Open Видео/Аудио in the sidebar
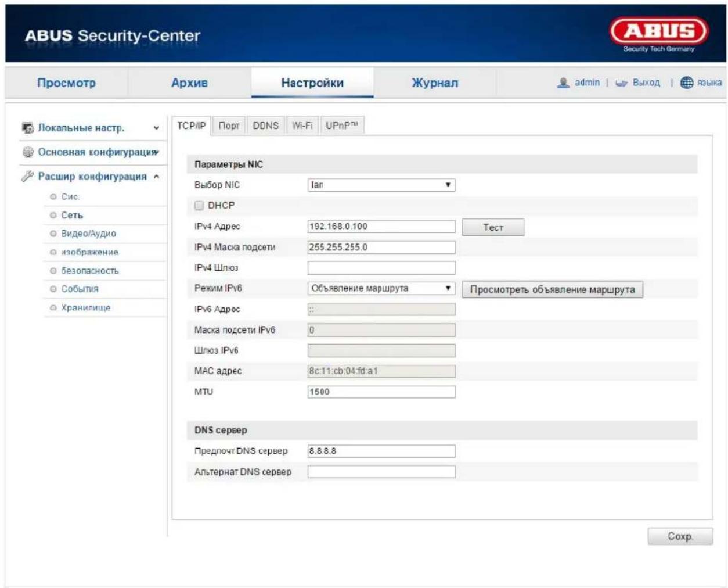This screenshot has height=588, width=728. click(x=89, y=234)
